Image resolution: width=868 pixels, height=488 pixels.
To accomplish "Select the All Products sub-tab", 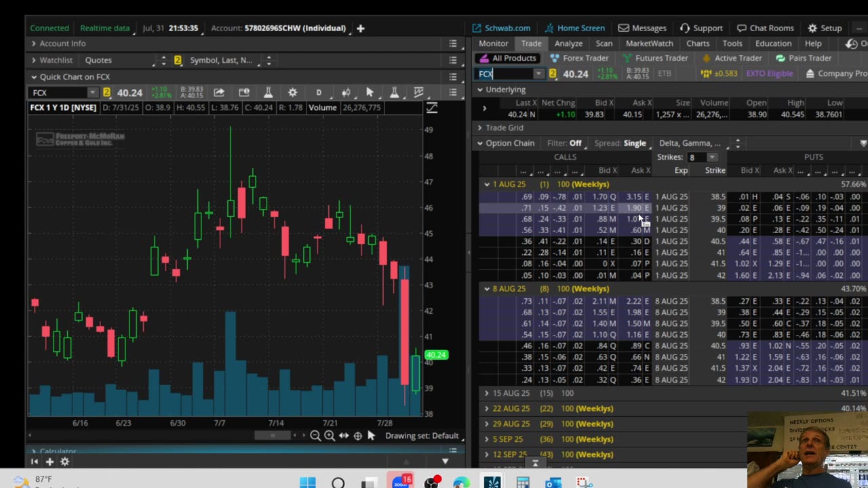I will coord(509,58).
